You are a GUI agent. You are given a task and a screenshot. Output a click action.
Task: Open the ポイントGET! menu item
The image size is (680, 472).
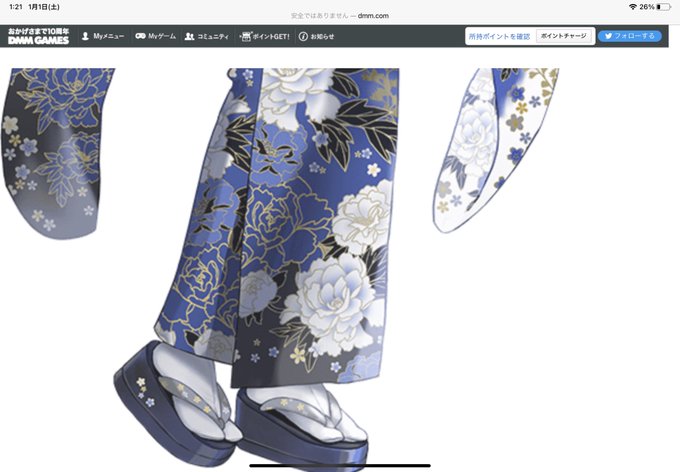click(x=265, y=36)
